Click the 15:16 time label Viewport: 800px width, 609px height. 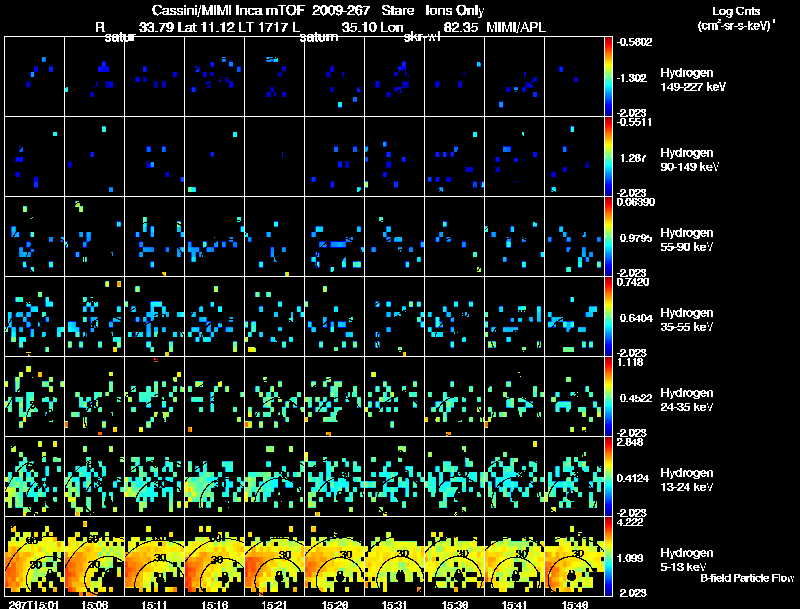pyautogui.click(x=214, y=605)
